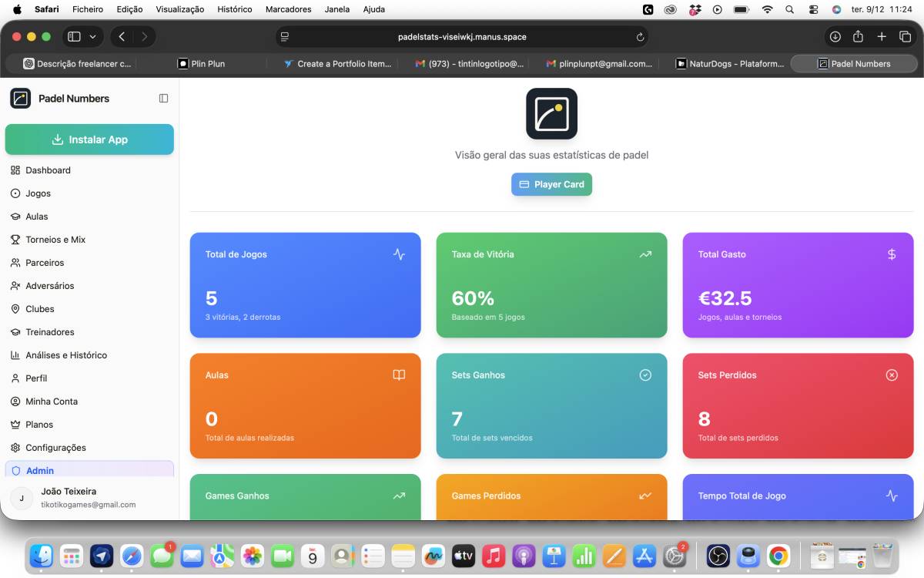Open the João Teixeira account avatar
The width and height of the screenshot is (924, 578).
point(22,498)
